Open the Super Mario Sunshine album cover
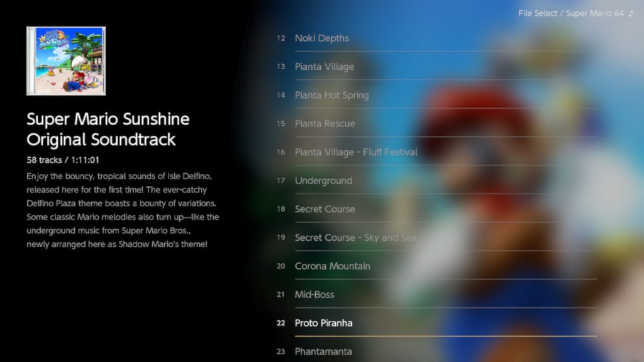 click(x=66, y=61)
